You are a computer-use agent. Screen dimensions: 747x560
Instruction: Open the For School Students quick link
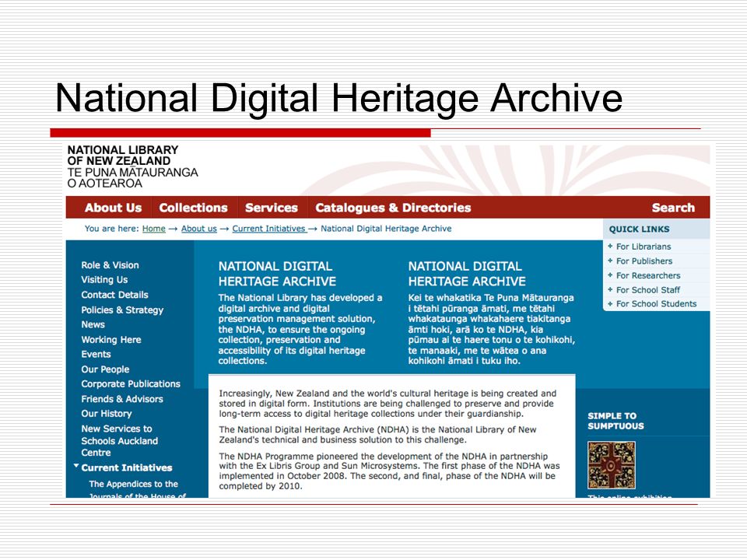pos(656,304)
